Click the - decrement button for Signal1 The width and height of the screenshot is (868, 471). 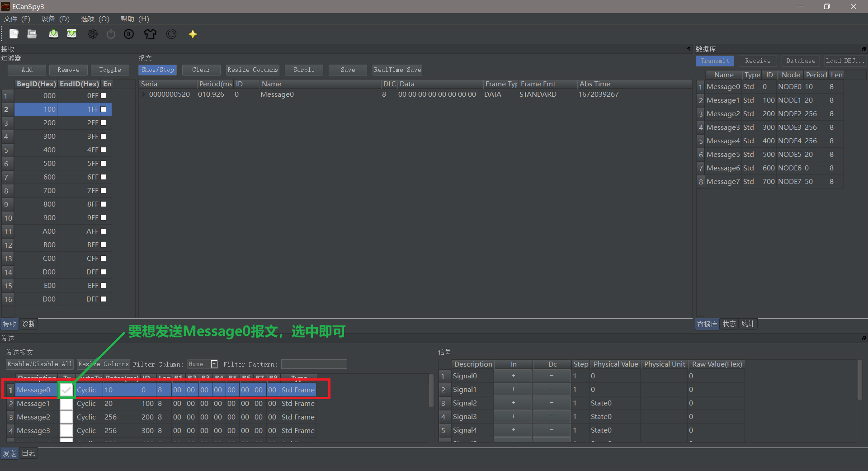click(552, 389)
